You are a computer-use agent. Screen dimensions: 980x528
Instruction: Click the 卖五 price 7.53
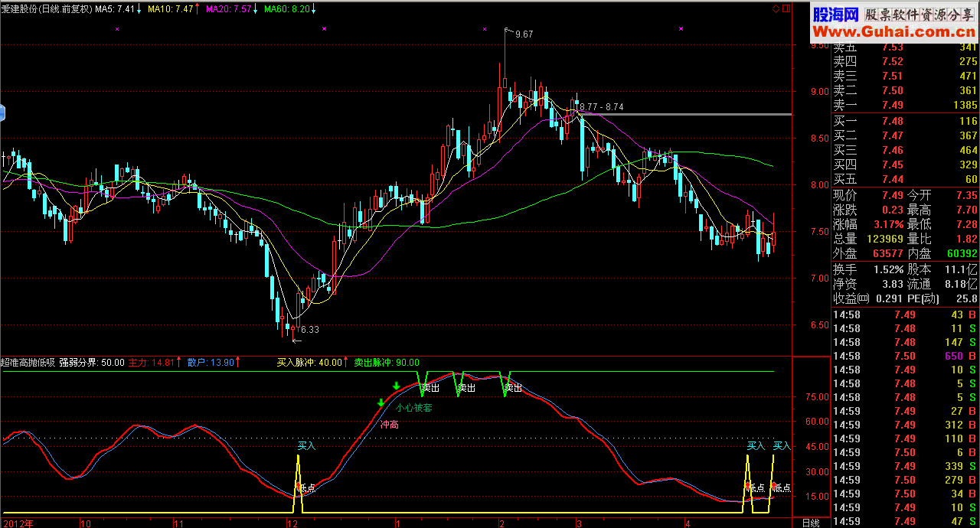click(x=892, y=48)
